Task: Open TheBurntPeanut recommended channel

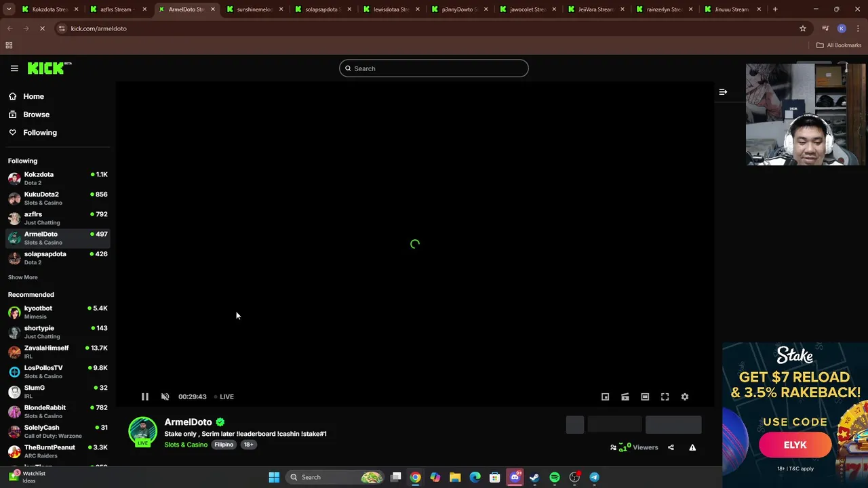Action: click(x=58, y=451)
